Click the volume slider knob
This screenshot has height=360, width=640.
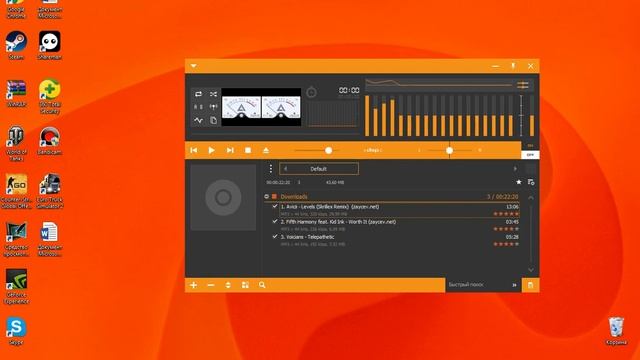(329, 150)
